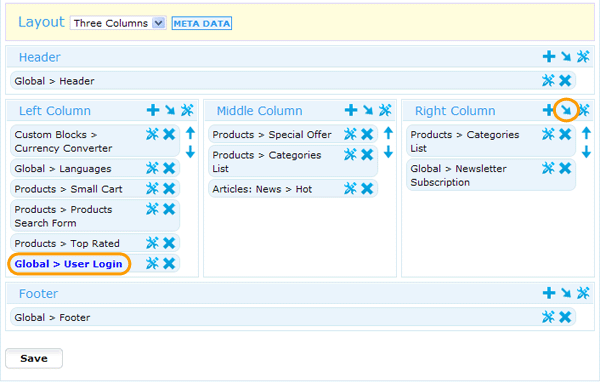Open Left Column settings tools icon
The width and height of the screenshot is (600, 383).
(x=187, y=110)
